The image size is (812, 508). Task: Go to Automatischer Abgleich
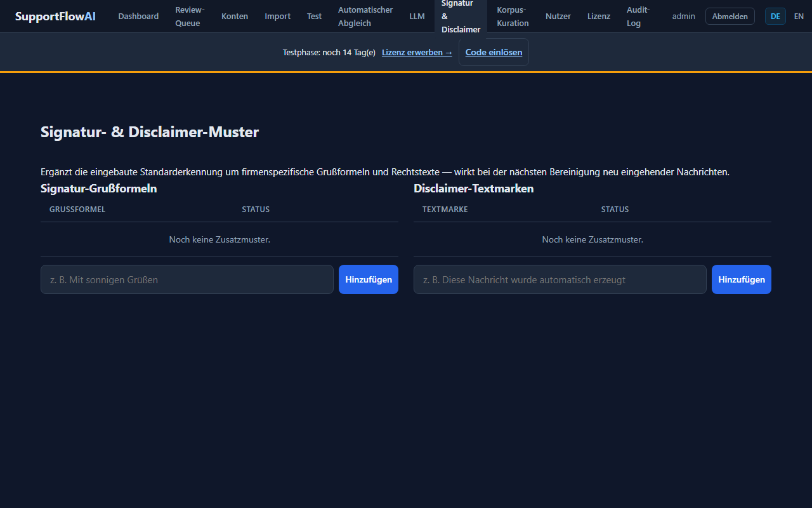(365, 17)
